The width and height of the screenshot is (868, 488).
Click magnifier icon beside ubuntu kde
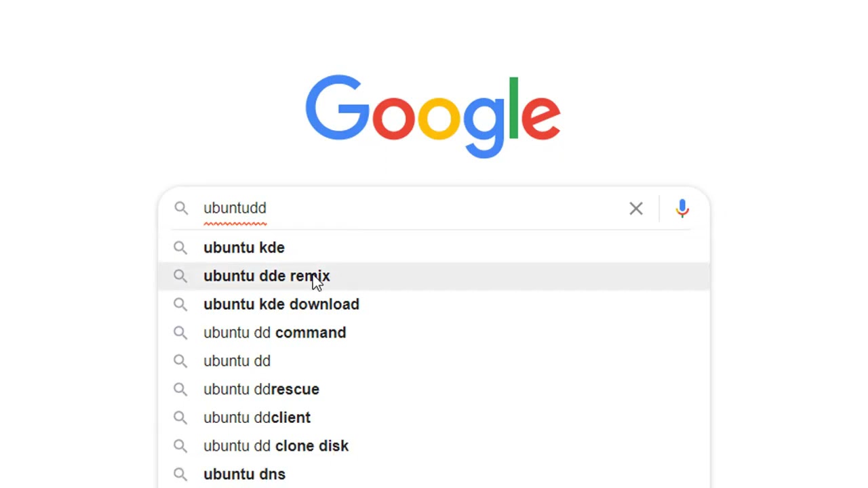pos(180,247)
